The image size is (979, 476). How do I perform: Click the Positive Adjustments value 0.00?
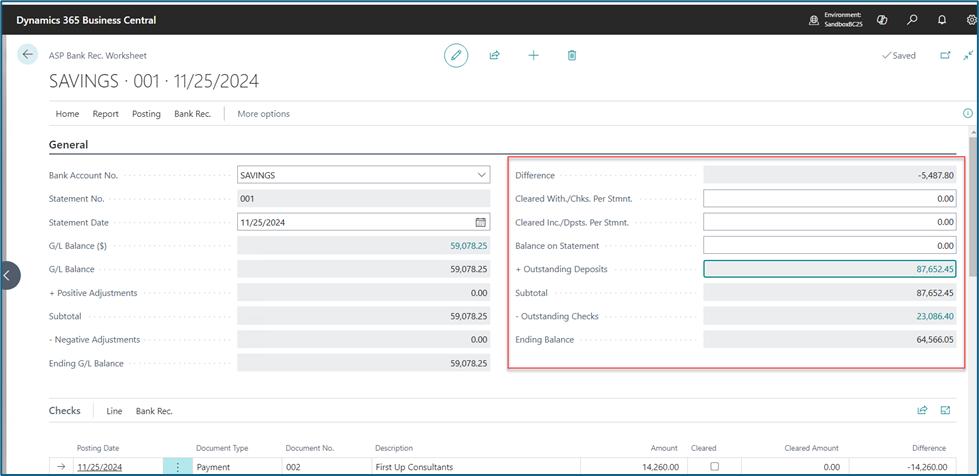[479, 292]
